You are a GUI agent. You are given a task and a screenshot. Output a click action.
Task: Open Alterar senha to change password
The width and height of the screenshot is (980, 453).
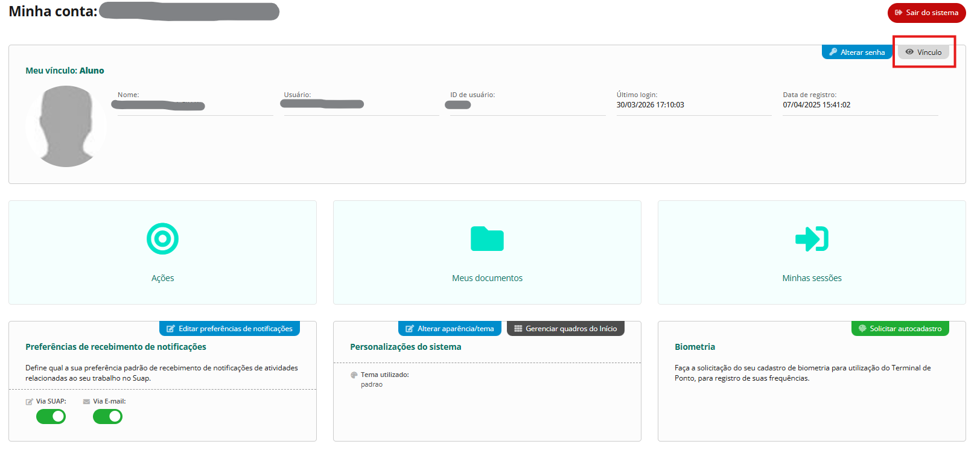pos(857,52)
